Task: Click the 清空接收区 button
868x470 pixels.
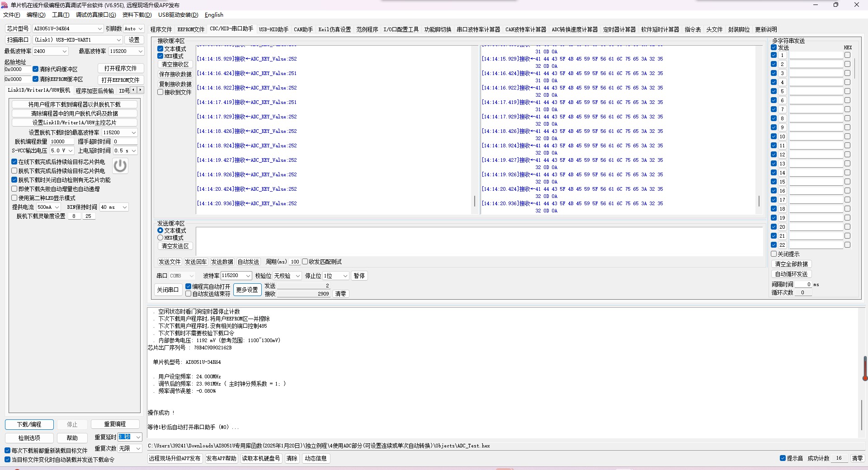Action: point(175,64)
